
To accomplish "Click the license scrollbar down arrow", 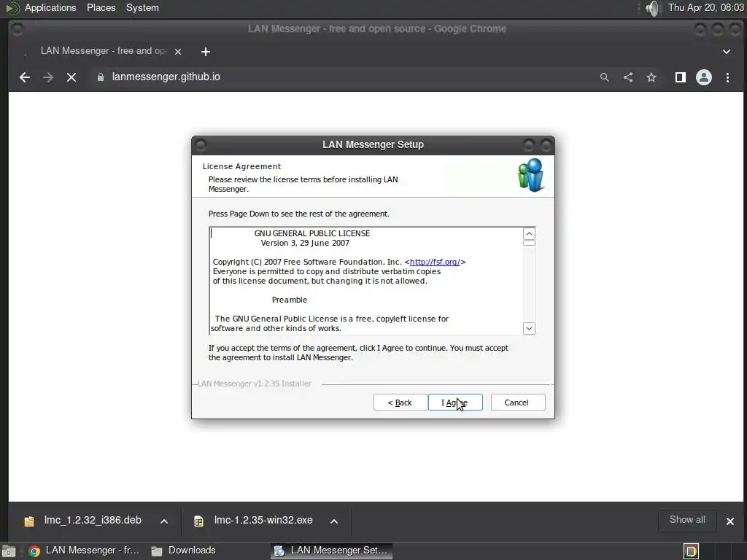I will [529, 328].
